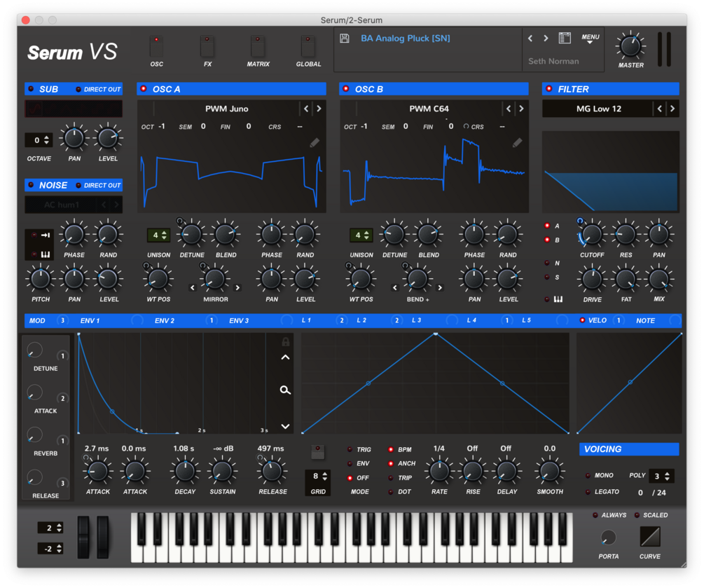Screen dimensions: 704x588
Task: Select next OSC A warp mode
Action: 237,287
